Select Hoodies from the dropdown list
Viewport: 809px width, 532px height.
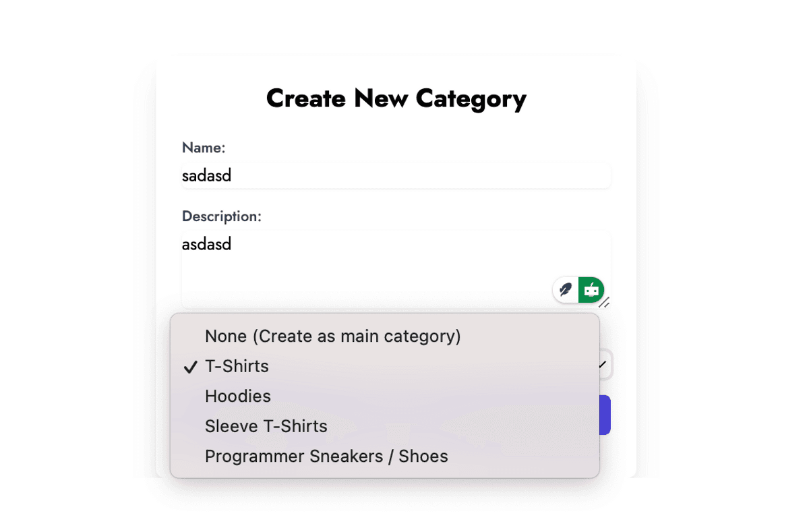[x=237, y=396]
